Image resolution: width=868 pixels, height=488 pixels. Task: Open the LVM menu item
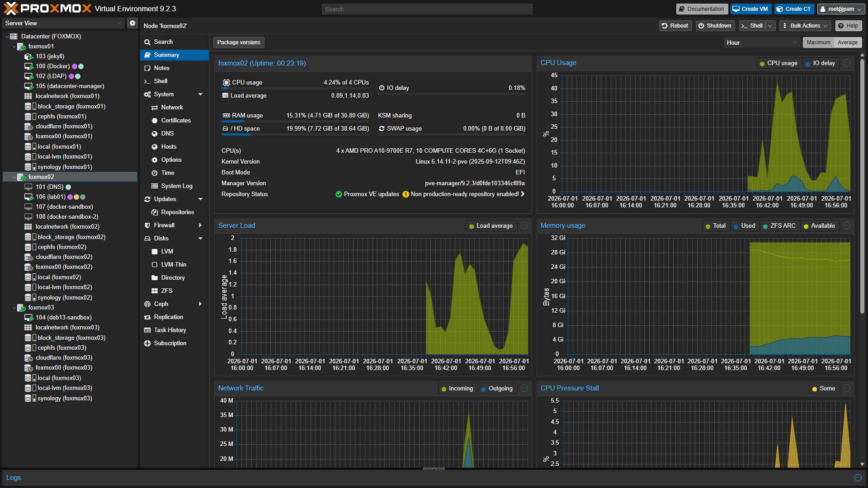(x=175, y=252)
